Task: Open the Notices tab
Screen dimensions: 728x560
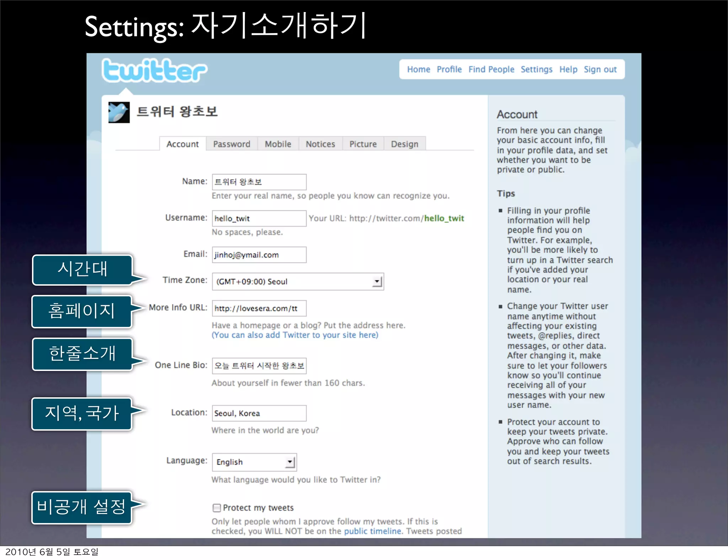Action: pos(320,144)
